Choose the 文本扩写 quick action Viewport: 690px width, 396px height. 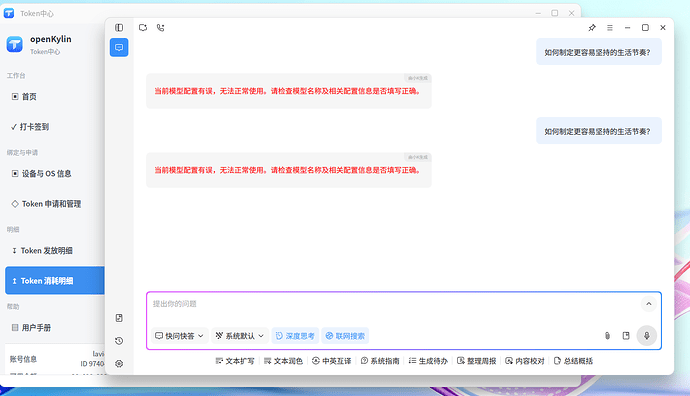click(x=235, y=361)
